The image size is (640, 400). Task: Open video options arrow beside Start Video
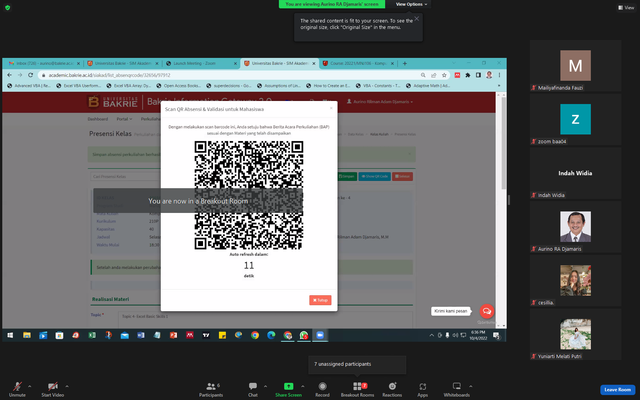click(67, 386)
